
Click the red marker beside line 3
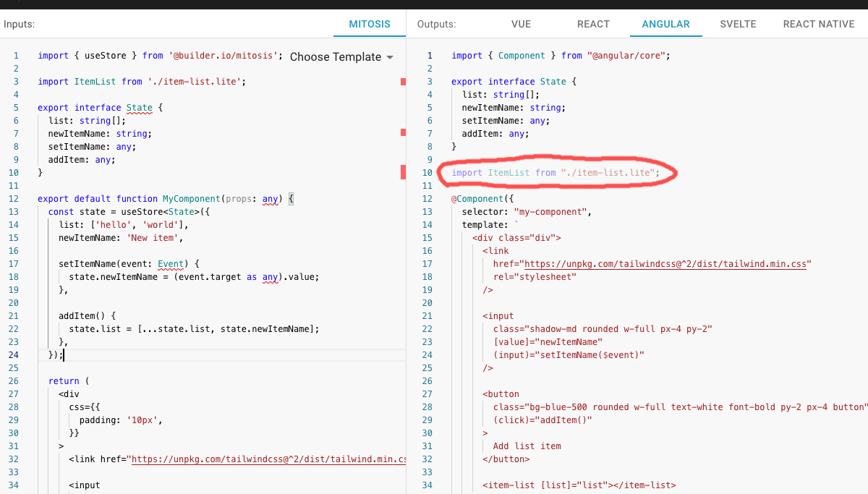tap(404, 81)
